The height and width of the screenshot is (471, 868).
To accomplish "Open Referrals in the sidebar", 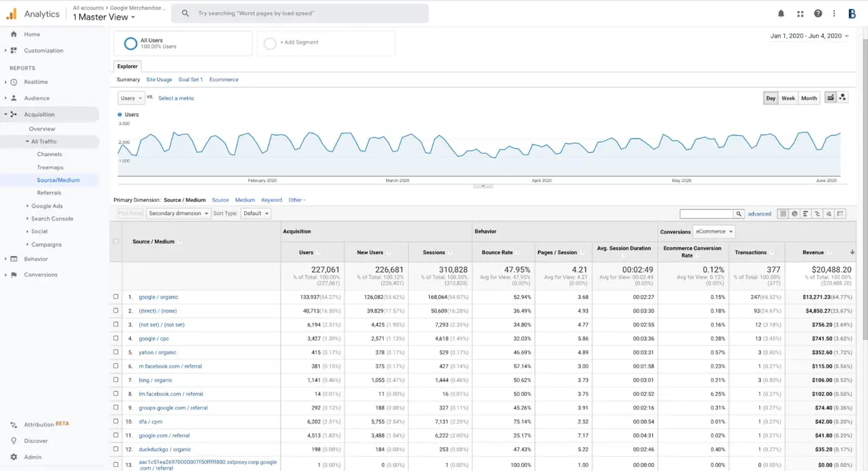I will (49, 193).
